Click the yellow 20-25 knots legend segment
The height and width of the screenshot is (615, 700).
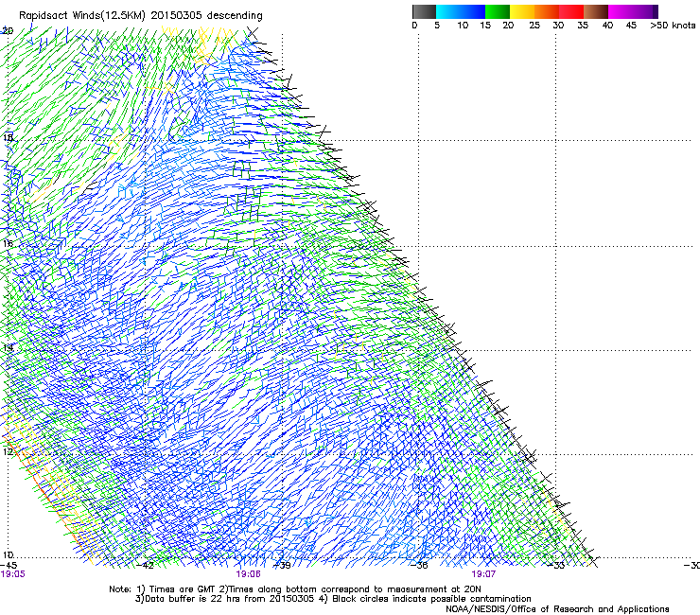[x=522, y=11]
